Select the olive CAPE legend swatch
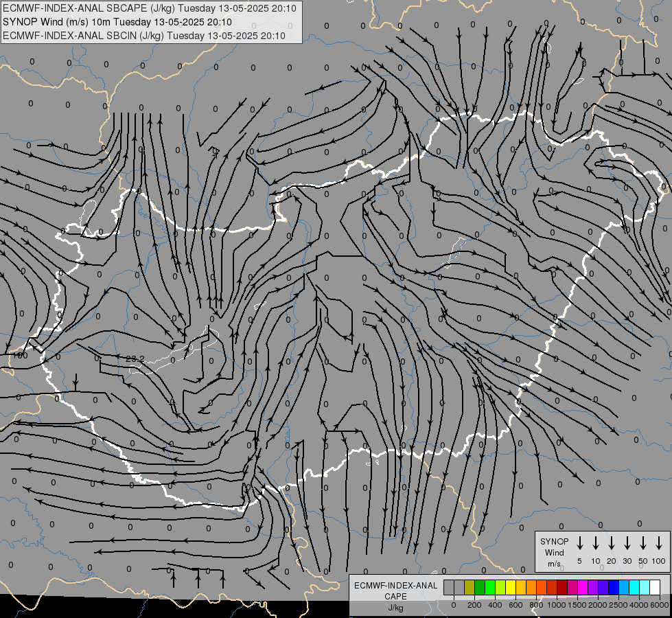672x618 pixels. click(x=470, y=587)
